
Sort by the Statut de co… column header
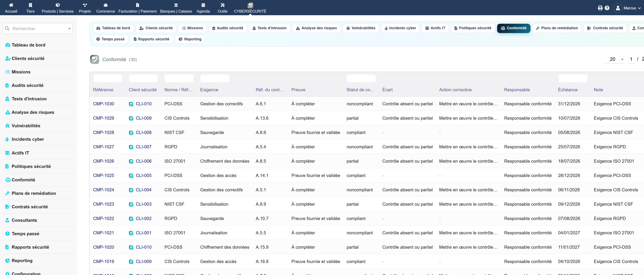point(360,90)
